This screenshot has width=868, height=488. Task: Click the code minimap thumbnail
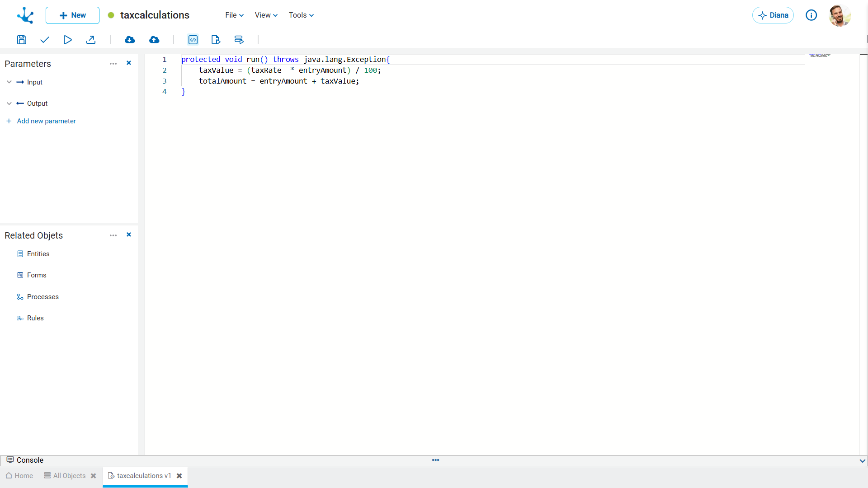pyautogui.click(x=820, y=56)
